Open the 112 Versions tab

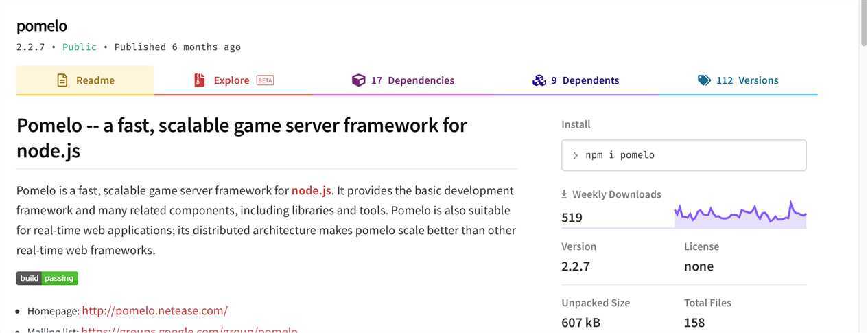click(738, 80)
